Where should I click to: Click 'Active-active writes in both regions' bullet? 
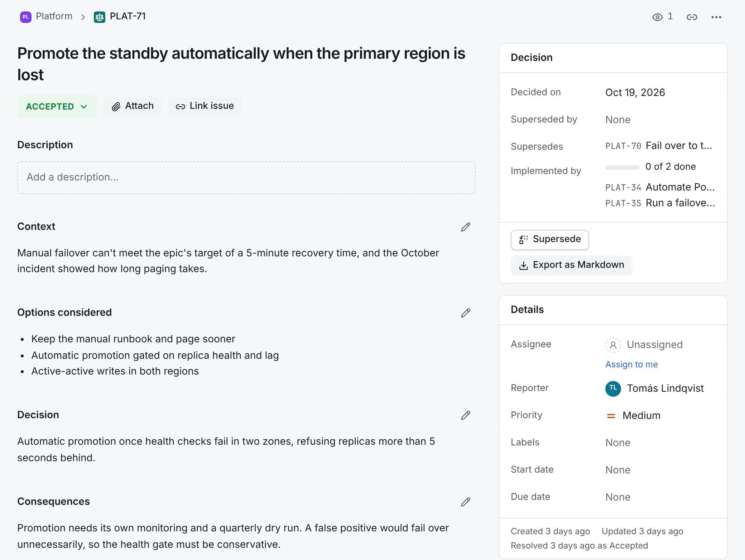pyautogui.click(x=115, y=371)
